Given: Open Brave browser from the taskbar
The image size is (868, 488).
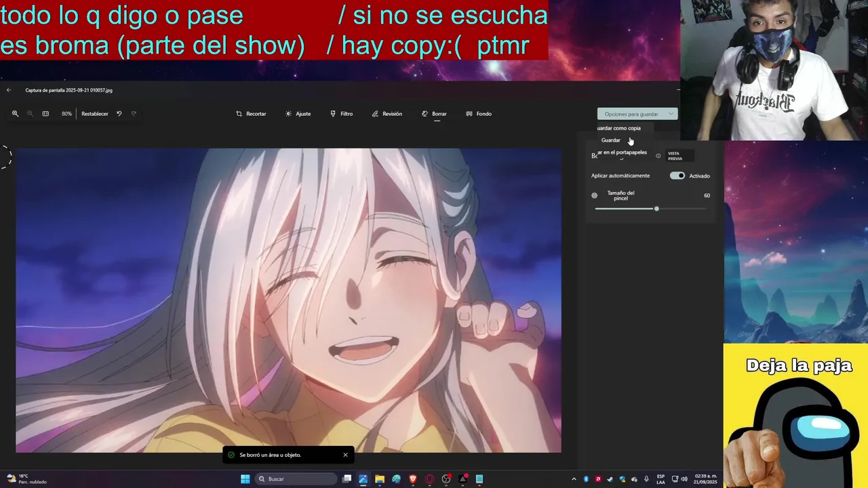Looking at the screenshot, I should pyautogui.click(x=413, y=479).
